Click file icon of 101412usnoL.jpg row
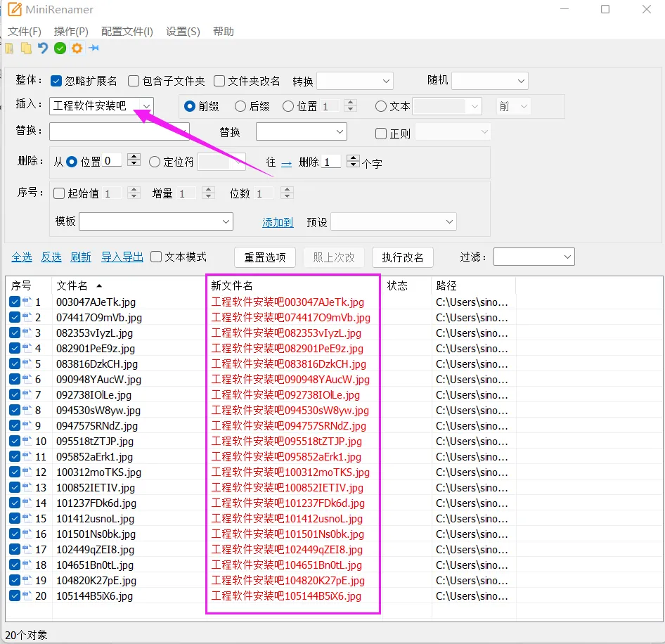This screenshot has height=644, width=665. tap(27, 518)
